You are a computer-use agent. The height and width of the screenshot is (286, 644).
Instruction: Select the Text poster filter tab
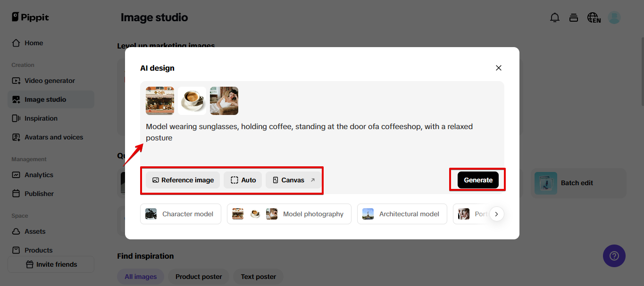[x=258, y=277]
